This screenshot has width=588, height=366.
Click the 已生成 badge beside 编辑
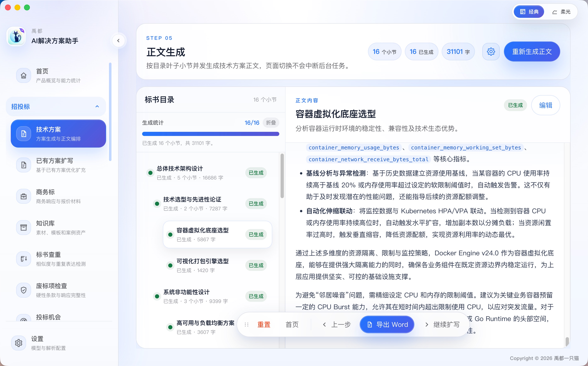click(x=515, y=105)
